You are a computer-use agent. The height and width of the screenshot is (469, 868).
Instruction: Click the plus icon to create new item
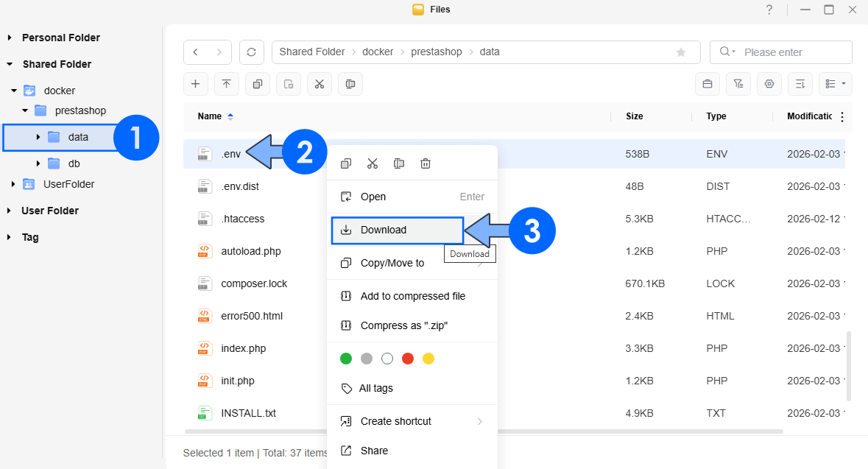click(195, 84)
